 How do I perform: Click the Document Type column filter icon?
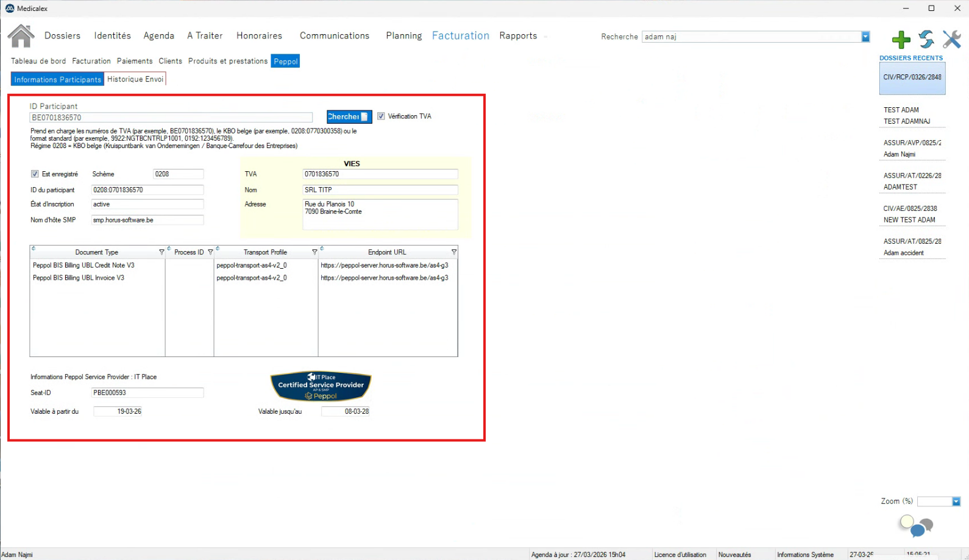click(x=161, y=252)
